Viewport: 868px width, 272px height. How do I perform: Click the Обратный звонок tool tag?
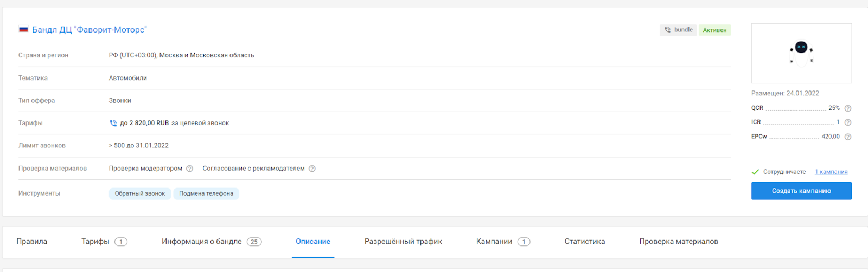click(x=140, y=193)
